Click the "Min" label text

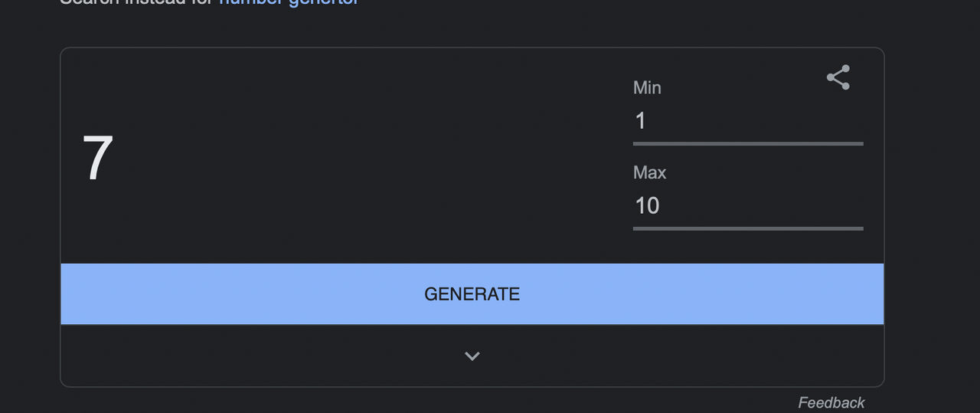(x=647, y=88)
